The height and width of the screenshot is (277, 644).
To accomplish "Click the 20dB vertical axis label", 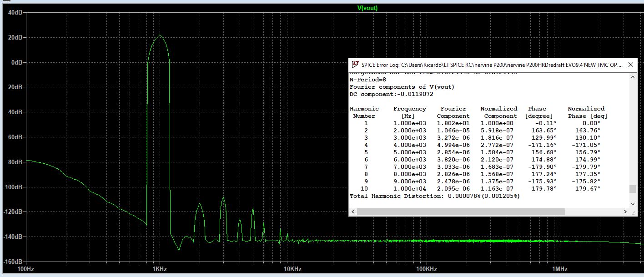I will 16,37.
